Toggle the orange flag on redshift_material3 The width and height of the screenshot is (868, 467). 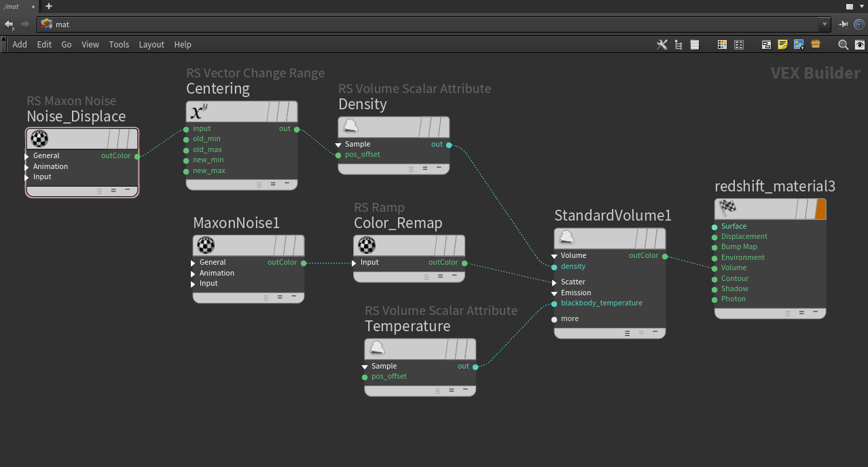[x=820, y=208]
